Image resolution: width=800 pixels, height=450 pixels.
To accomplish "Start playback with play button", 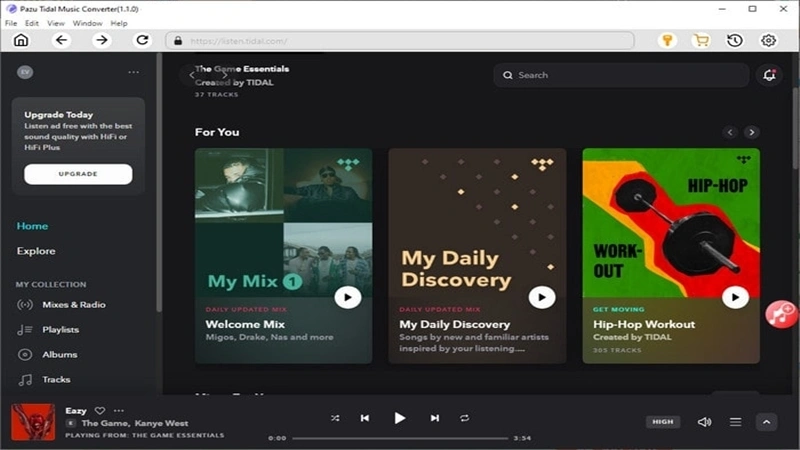I will [x=399, y=418].
